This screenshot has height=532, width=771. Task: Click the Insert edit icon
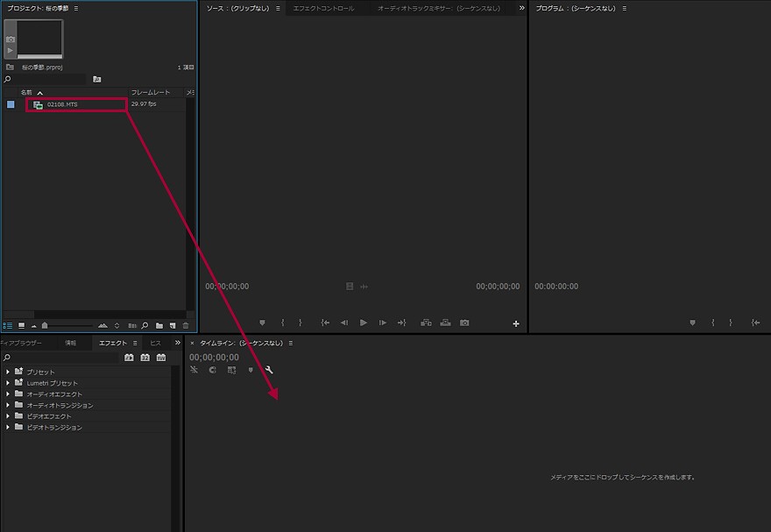click(x=426, y=323)
